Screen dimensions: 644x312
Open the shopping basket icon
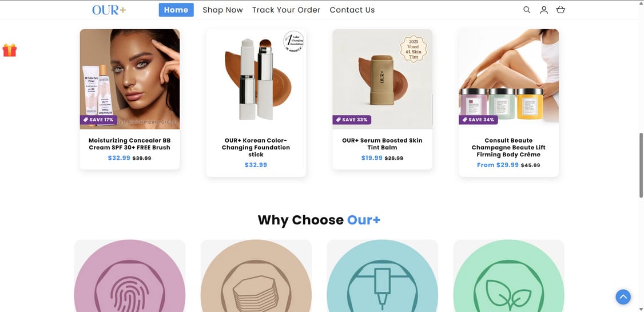click(x=560, y=10)
